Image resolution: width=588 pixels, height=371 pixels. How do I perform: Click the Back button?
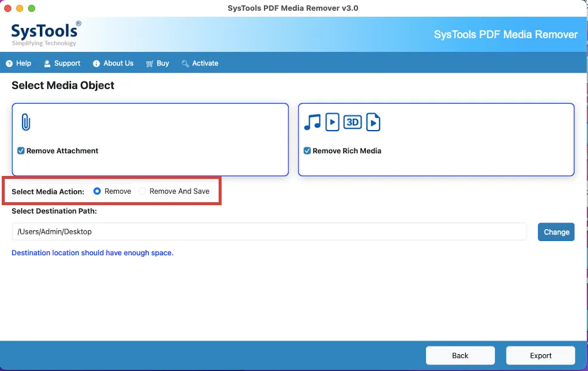[460, 355]
